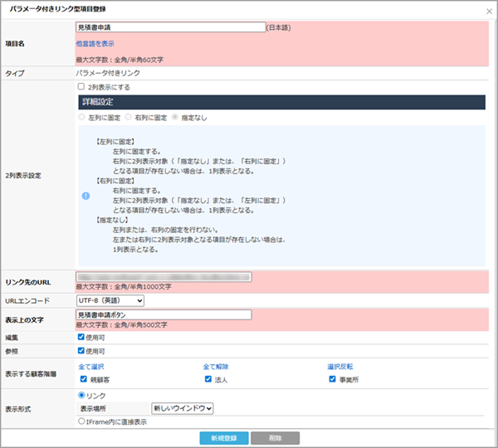The width and height of the screenshot is (498, 448).
Task: Select the 左列に固定 radio button
Action: (81, 118)
